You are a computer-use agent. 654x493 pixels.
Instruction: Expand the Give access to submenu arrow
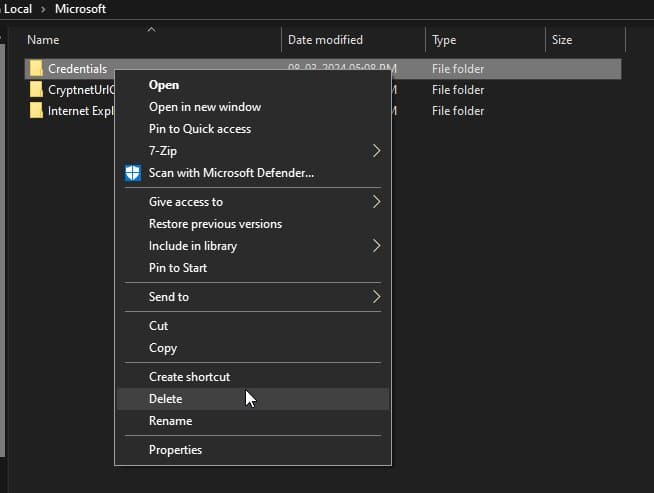(376, 202)
